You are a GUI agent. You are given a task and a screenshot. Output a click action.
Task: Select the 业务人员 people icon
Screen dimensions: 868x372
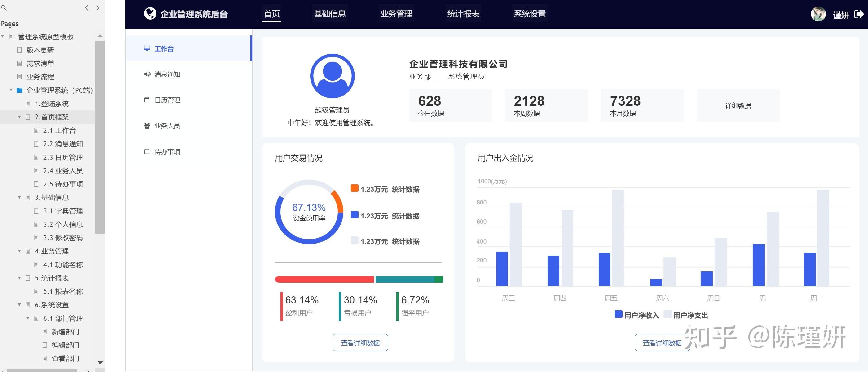coord(147,125)
